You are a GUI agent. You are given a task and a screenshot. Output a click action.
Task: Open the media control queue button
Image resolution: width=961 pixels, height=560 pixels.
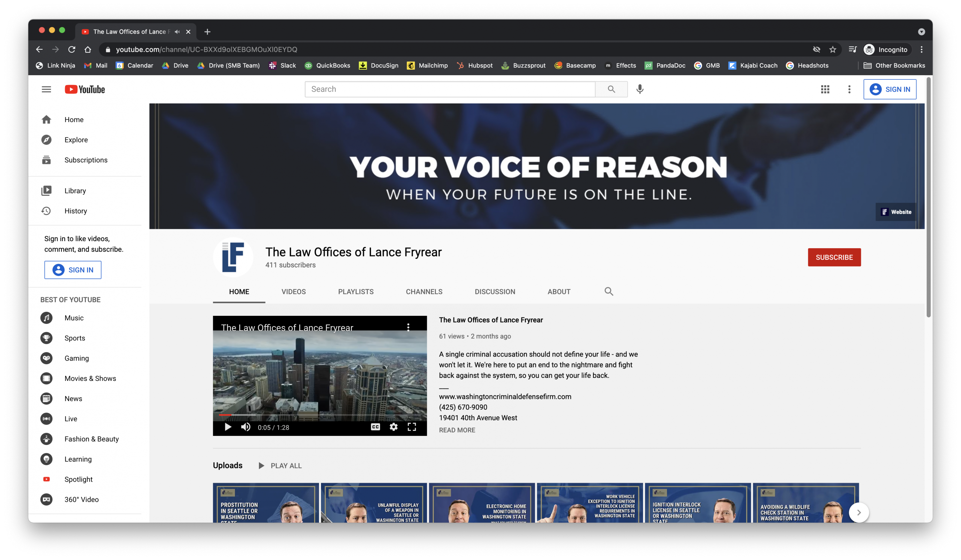tap(852, 50)
